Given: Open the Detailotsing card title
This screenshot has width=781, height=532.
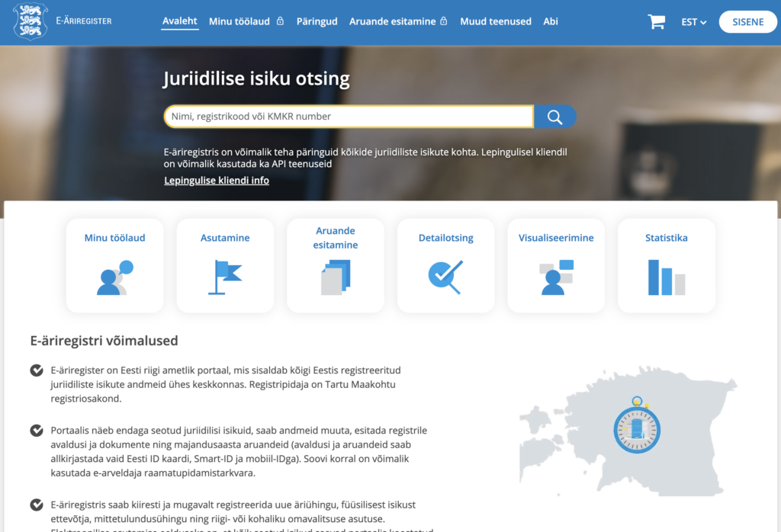Looking at the screenshot, I should [445, 238].
